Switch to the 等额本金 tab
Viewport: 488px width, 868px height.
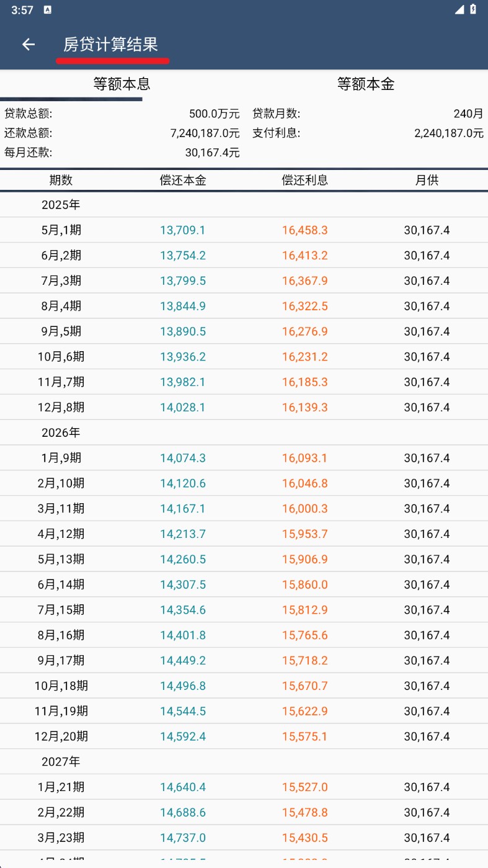[365, 84]
